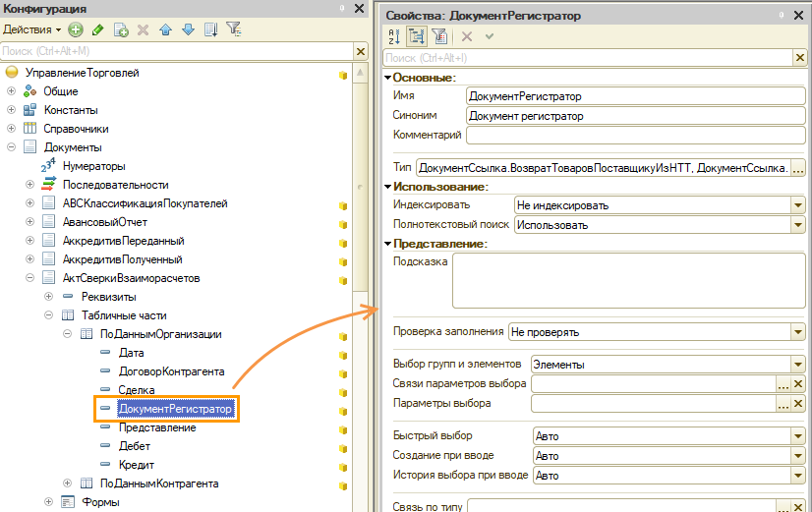Click the alphabetical A-Z sort icon in Properties
812x512 pixels.
pyautogui.click(x=395, y=36)
